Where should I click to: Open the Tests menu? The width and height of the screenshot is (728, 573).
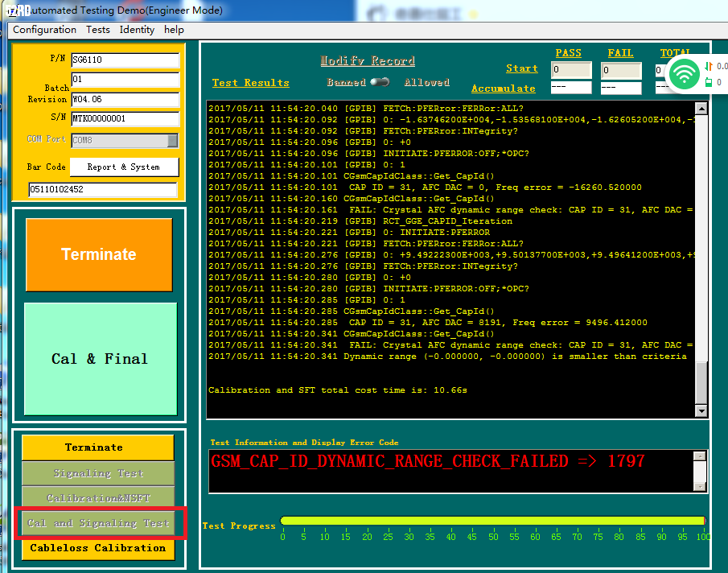tap(98, 30)
